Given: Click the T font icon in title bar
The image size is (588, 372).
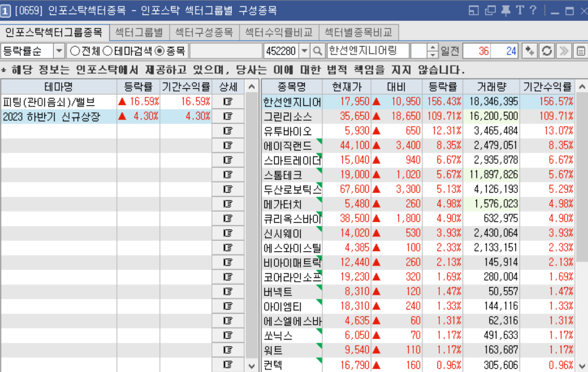Looking at the screenshot, I should coord(520,10).
